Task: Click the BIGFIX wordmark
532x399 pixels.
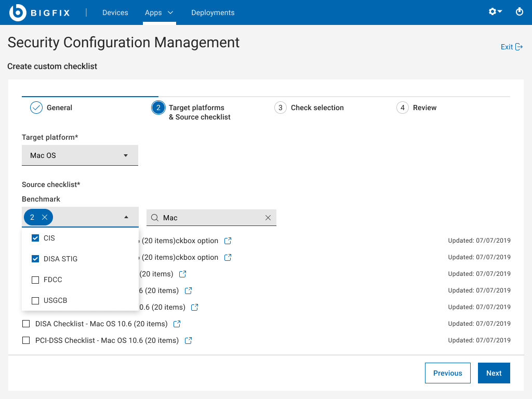Action: coord(50,13)
